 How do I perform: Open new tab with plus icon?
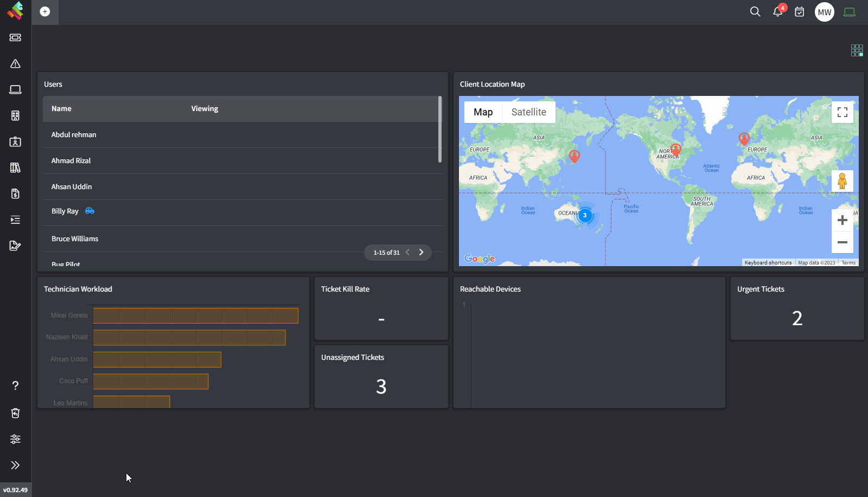tap(45, 12)
